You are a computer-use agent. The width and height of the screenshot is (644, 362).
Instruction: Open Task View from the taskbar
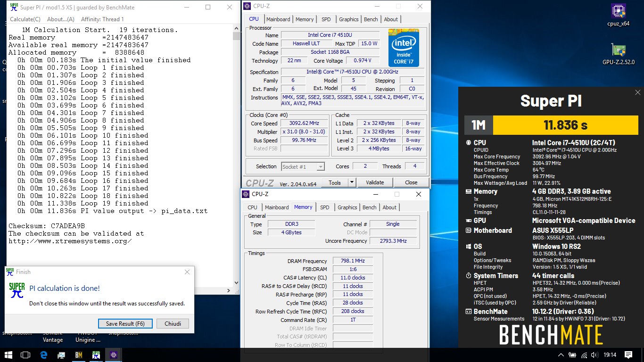[x=25, y=354]
